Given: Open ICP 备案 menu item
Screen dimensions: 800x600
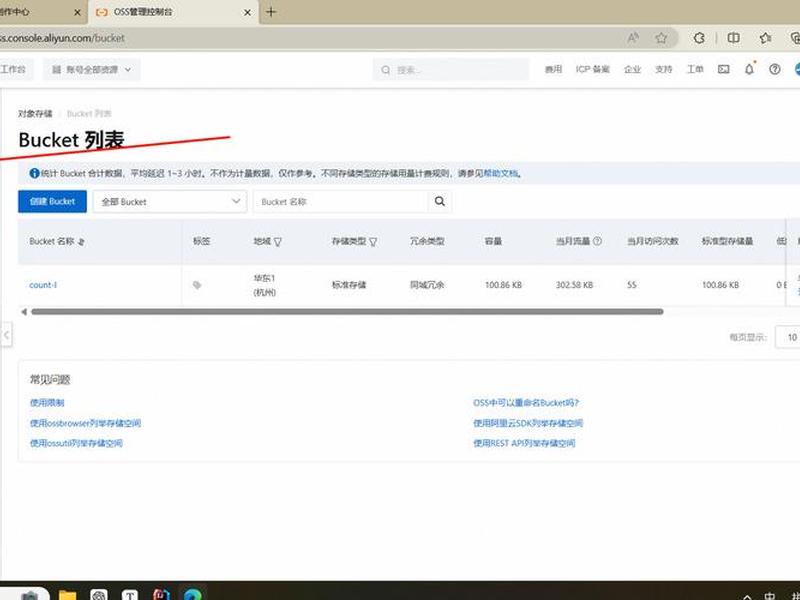Looking at the screenshot, I should coord(592,69).
